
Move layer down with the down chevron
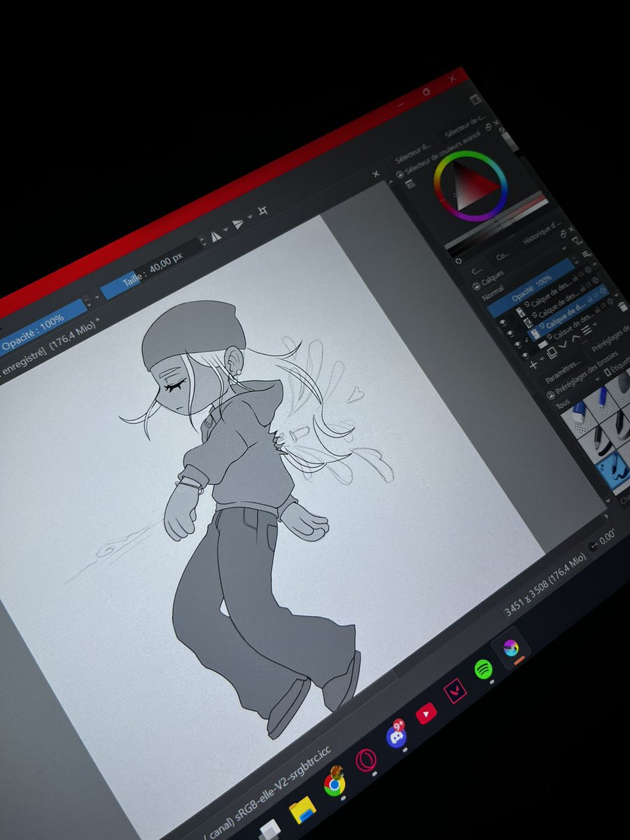[562, 344]
